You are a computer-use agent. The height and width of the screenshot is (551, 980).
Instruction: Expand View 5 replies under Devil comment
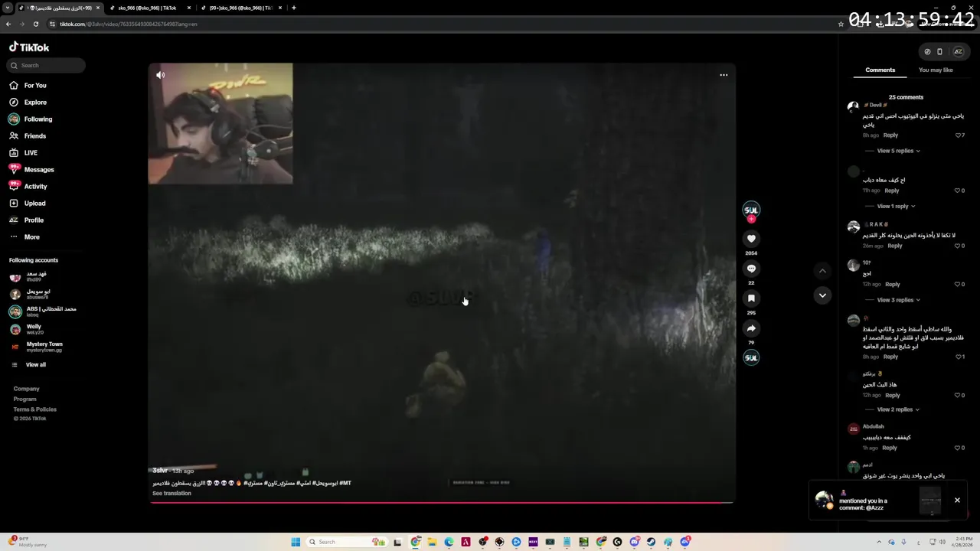[x=897, y=151]
